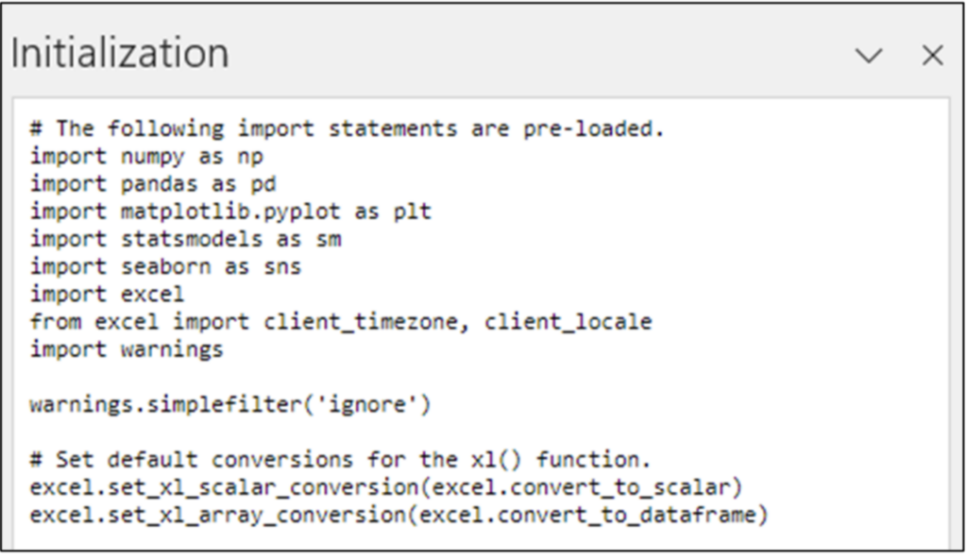Click the seaborn import line
Viewport: 967px width, 560px height.
pyautogui.click(x=165, y=267)
